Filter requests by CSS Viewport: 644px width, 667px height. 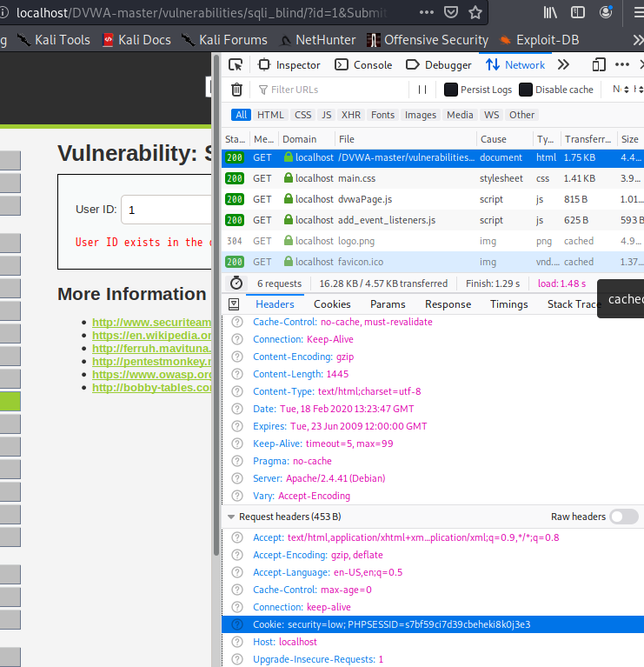coord(303,115)
